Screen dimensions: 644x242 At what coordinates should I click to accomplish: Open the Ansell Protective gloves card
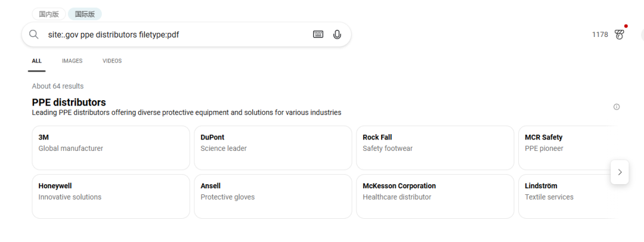[x=273, y=196]
